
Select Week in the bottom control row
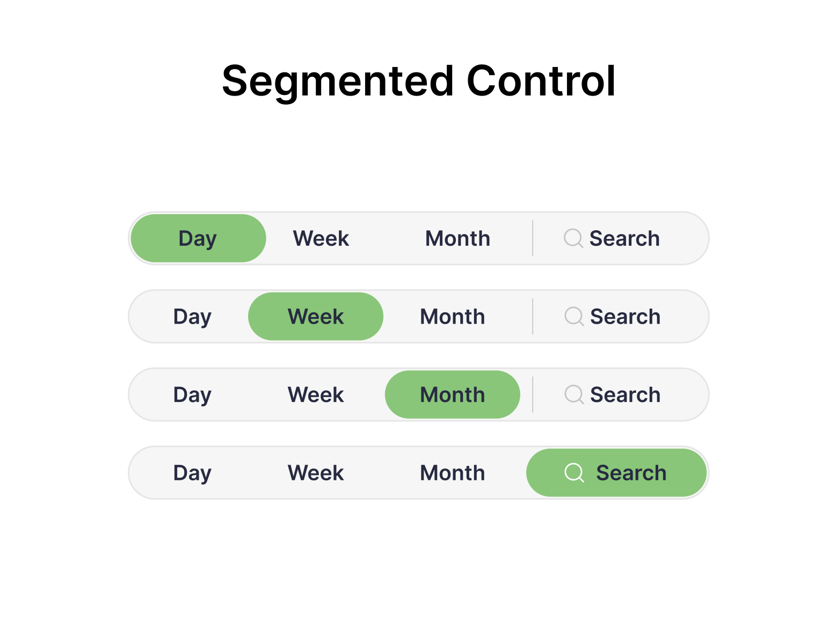point(316,473)
